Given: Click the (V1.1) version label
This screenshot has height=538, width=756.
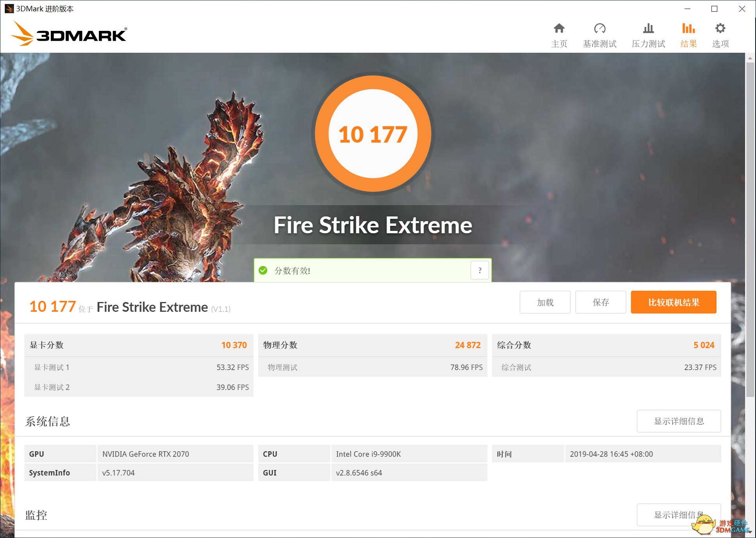Looking at the screenshot, I should click(221, 309).
